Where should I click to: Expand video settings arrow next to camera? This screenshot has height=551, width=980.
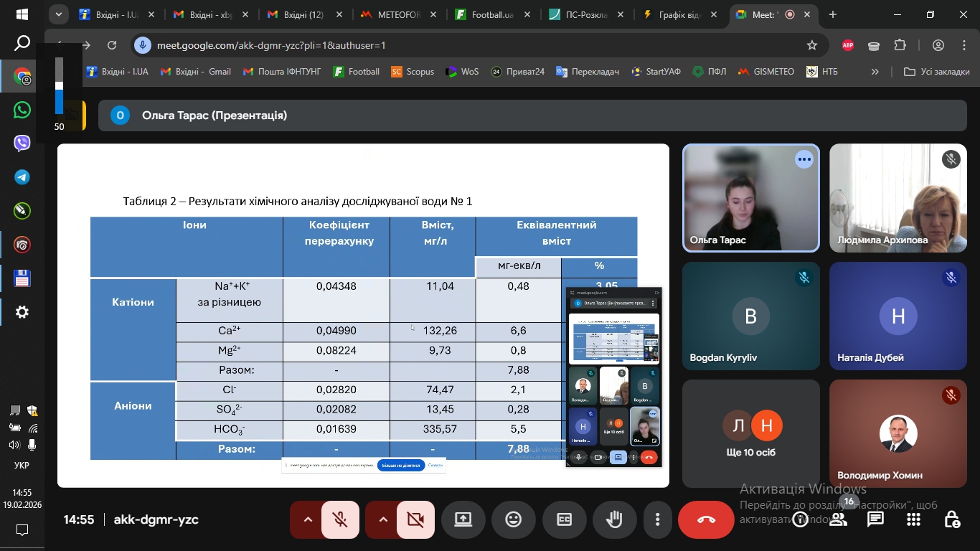383,519
